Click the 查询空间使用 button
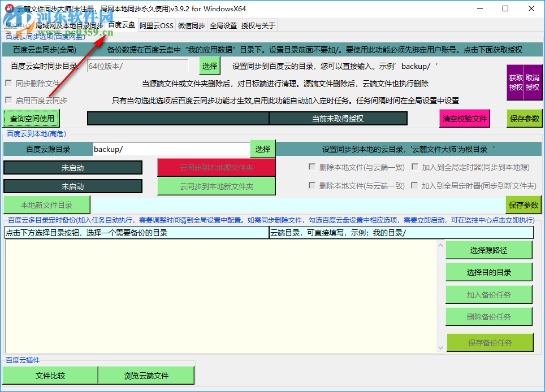This screenshot has height=392, width=545. pos(32,118)
